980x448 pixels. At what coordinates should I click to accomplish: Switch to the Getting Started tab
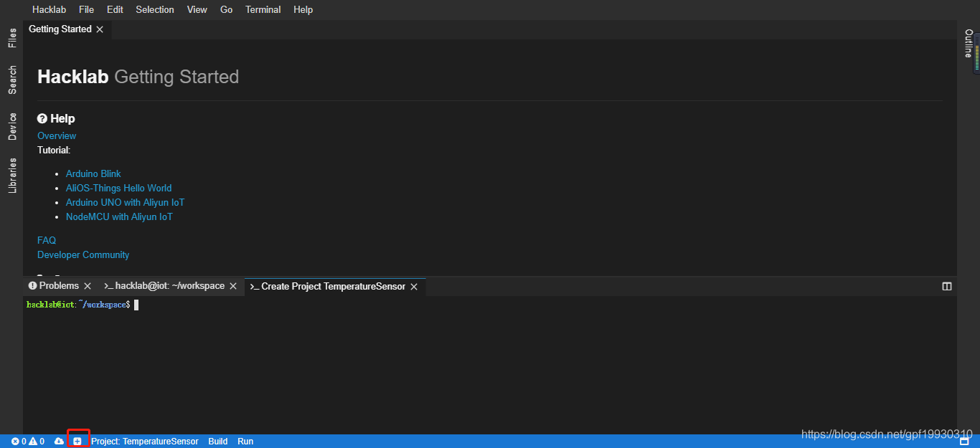coord(60,29)
